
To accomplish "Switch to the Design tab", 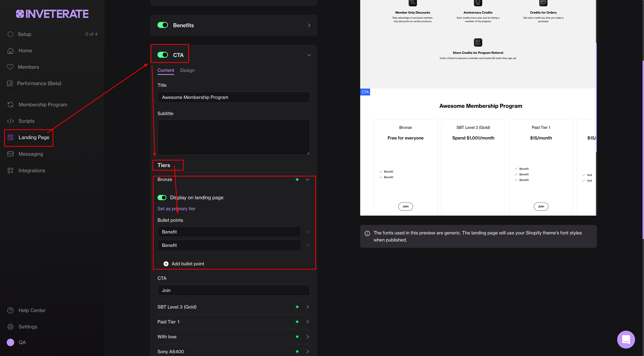I will 187,70.
